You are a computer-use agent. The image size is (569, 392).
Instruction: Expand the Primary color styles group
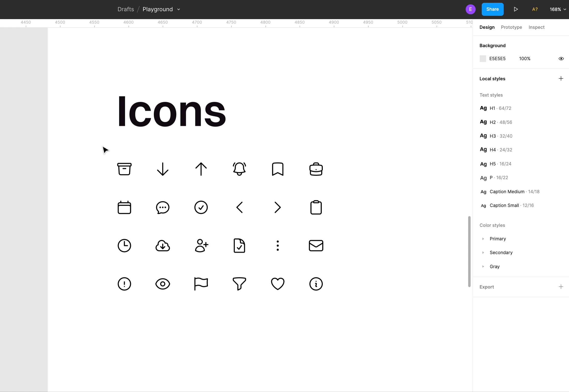coord(483,239)
